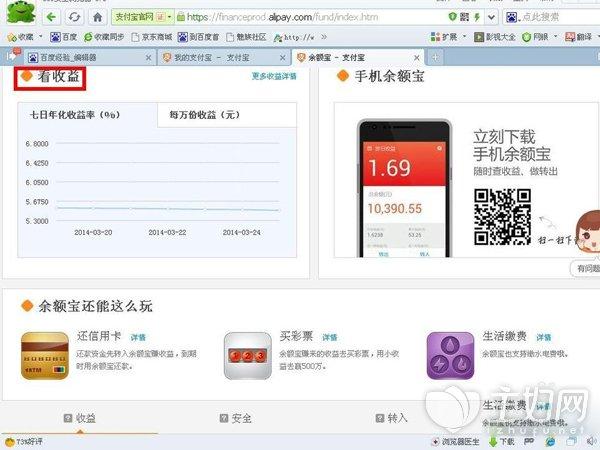This screenshot has width=600, height=450.
Task: Show more bookmarks with the double chevron
Action: coord(324,37)
